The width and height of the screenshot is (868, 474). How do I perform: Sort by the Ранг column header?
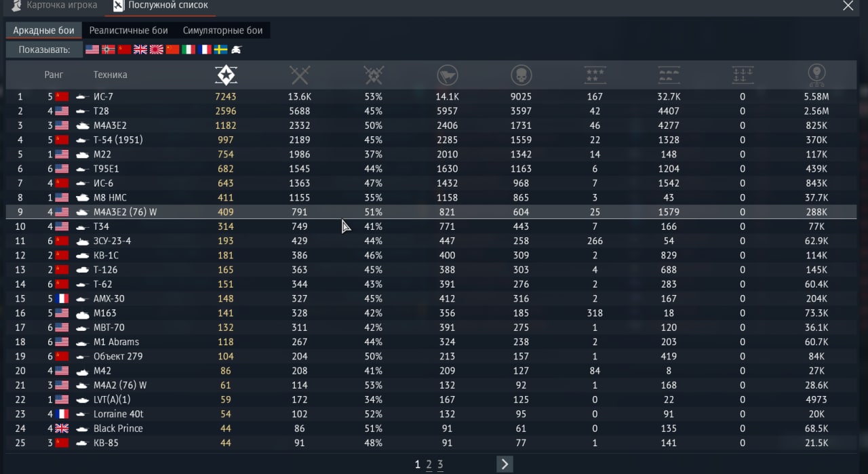click(x=54, y=75)
